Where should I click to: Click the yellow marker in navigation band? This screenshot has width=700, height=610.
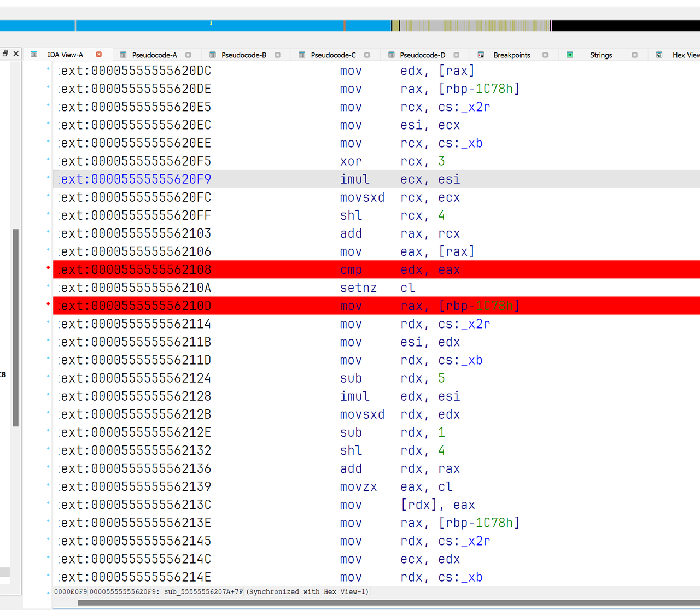pyautogui.click(x=211, y=23)
